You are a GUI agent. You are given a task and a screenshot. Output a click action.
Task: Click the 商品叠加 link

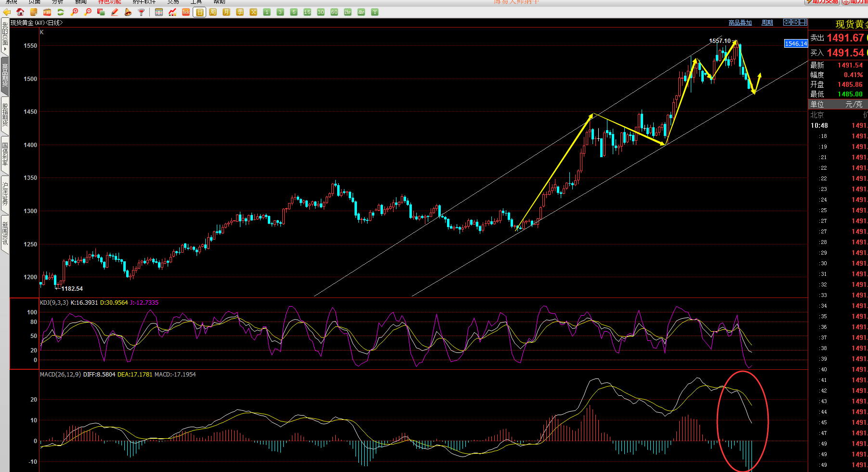(x=740, y=23)
